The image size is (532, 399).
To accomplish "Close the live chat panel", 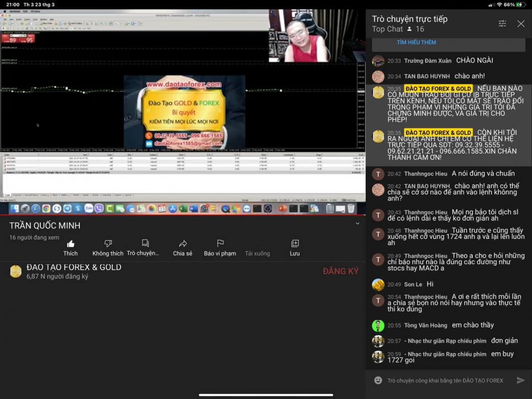I will coord(521,24).
